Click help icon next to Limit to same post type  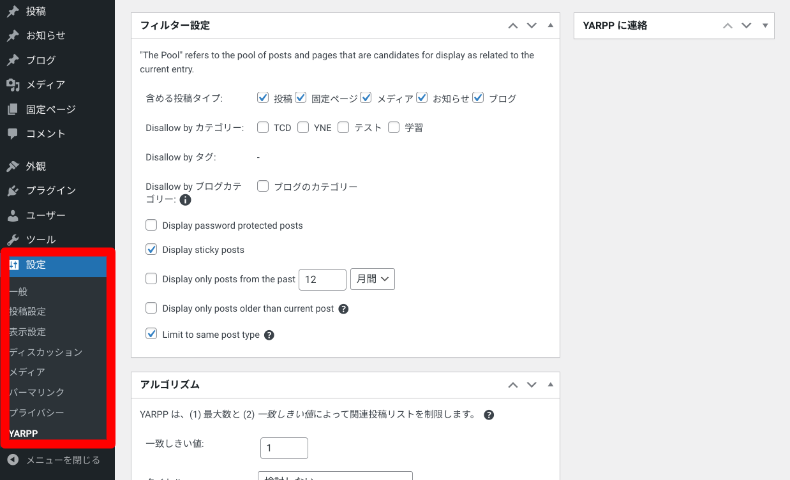(269, 335)
